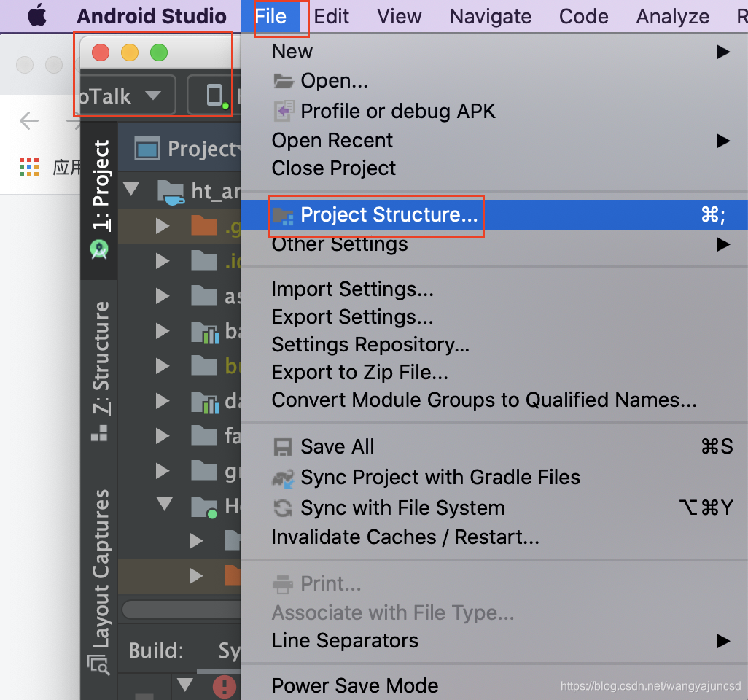Collapse the module folder starting with H
Screen dimensions: 748x700
[x=165, y=505]
